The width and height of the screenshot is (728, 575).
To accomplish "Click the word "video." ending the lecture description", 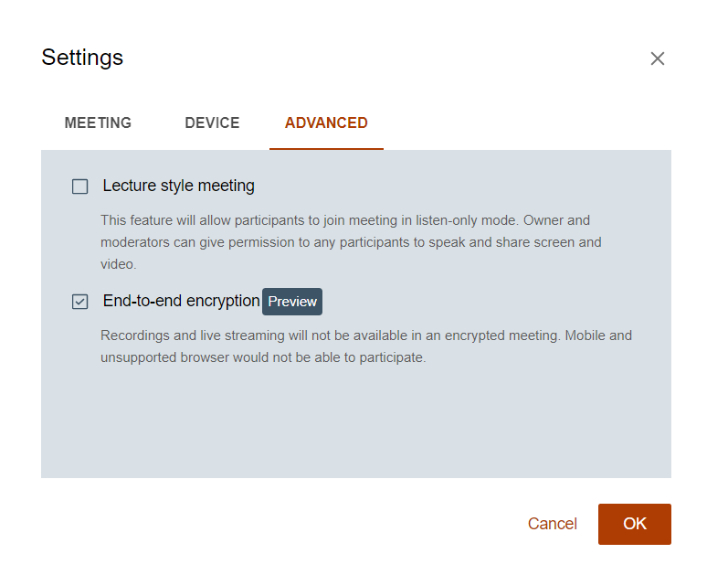I will (x=118, y=264).
